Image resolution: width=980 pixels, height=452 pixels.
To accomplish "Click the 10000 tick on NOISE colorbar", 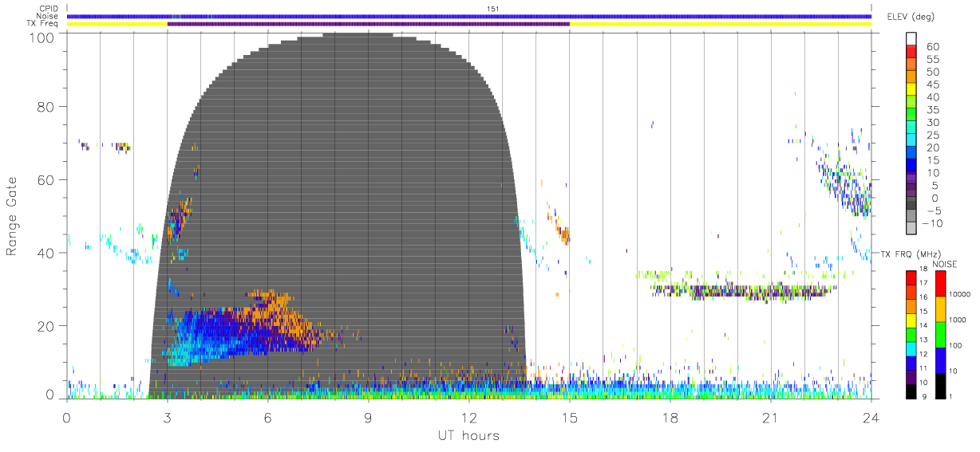I will pos(960,295).
